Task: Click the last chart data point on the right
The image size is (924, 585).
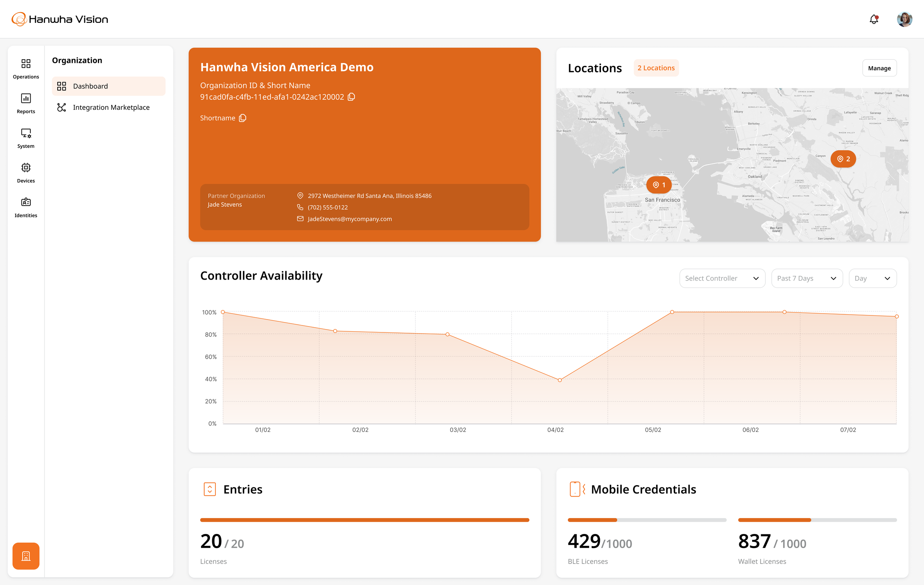Action: (897, 317)
